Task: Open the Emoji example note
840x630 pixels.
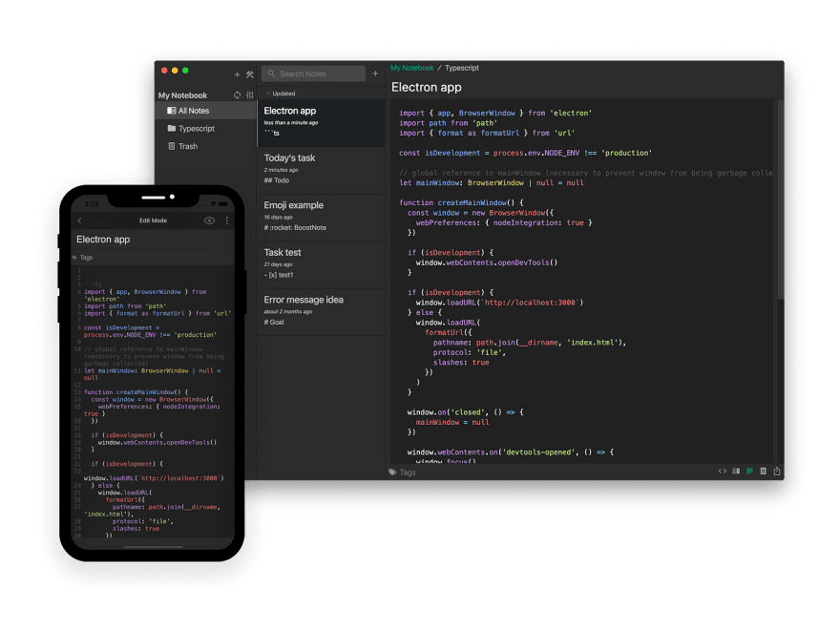Action: (321, 218)
